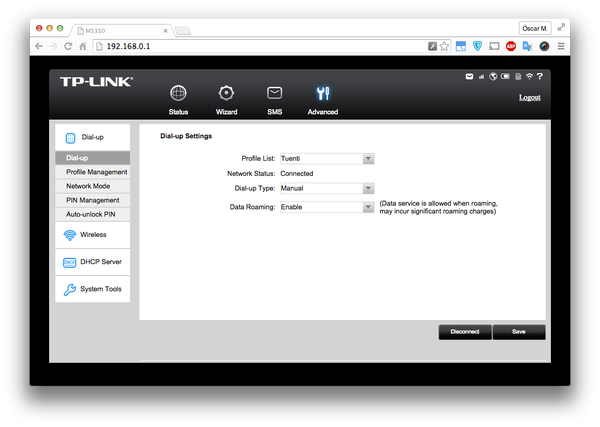600x427 pixels.
Task: Open the Status globe icon
Action: (178, 94)
